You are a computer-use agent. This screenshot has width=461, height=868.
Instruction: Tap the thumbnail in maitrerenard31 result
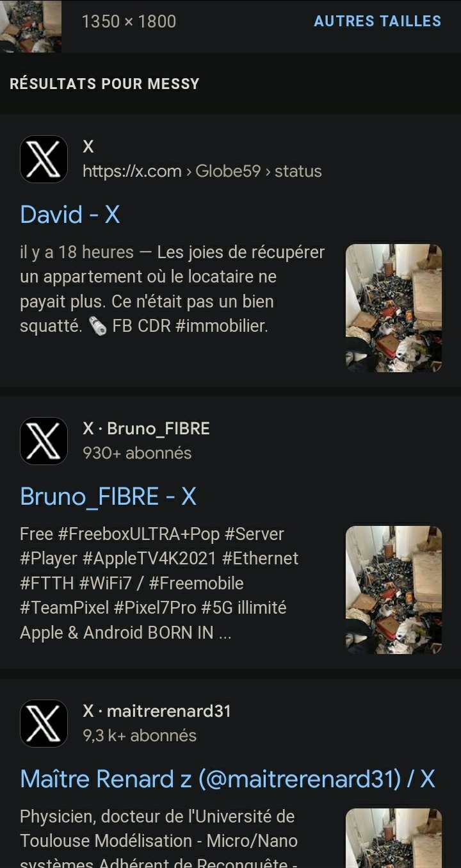(x=394, y=838)
